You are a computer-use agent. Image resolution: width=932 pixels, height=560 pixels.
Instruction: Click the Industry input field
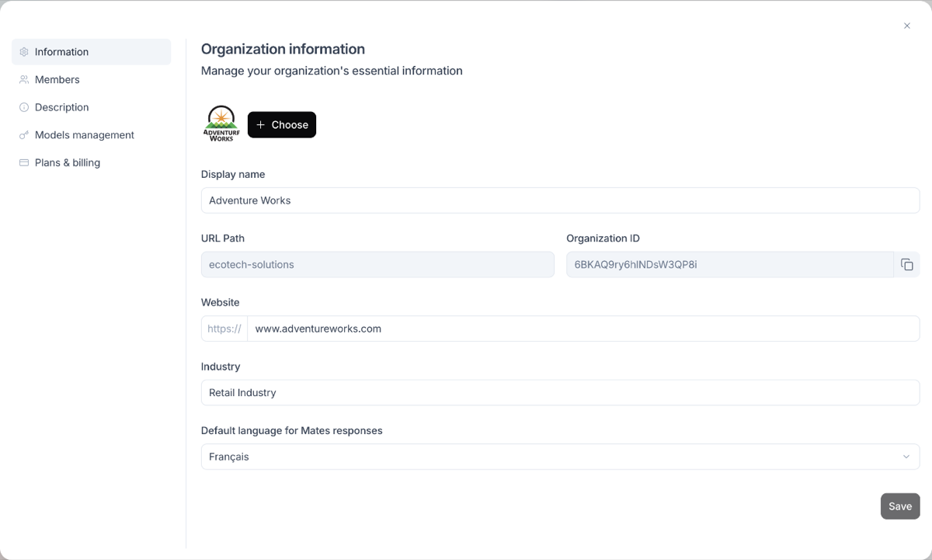coord(560,393)
